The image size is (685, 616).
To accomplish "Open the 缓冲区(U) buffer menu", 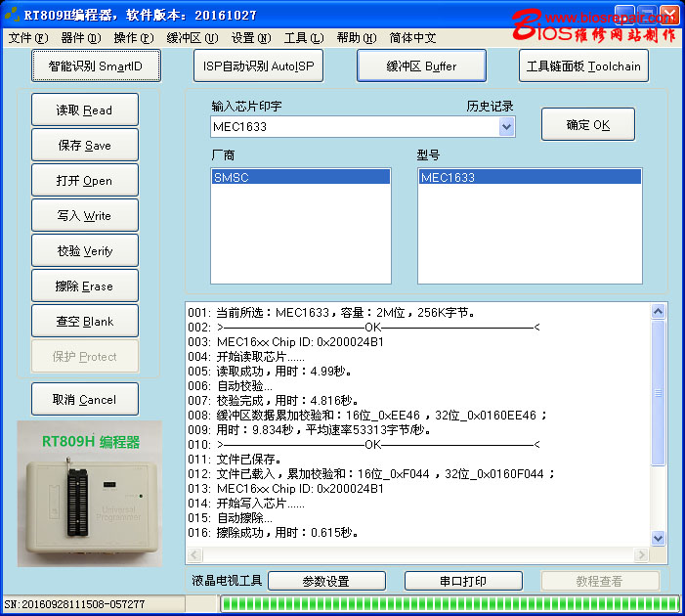I will pyautogui.click(x=193, y=38).
